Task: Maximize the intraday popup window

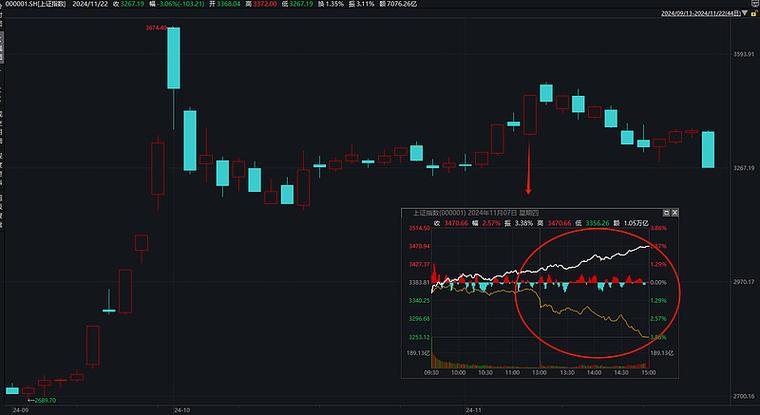Action: 666,213
